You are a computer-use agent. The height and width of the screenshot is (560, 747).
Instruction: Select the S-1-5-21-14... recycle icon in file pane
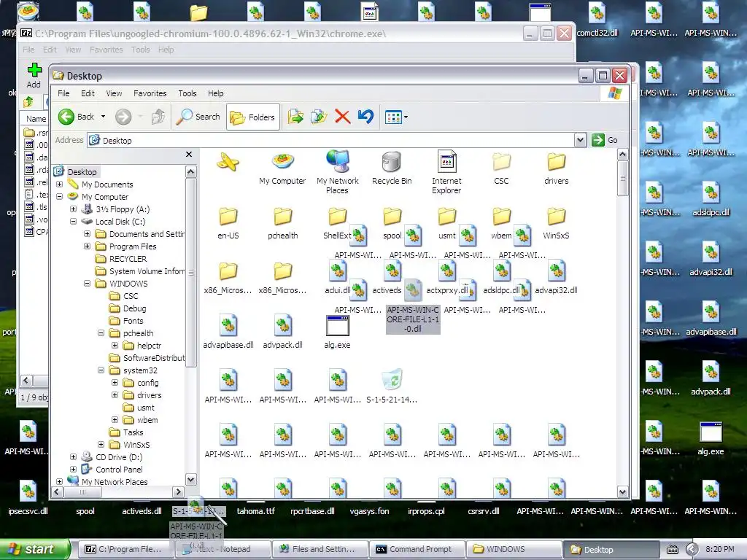coord(392,386)
